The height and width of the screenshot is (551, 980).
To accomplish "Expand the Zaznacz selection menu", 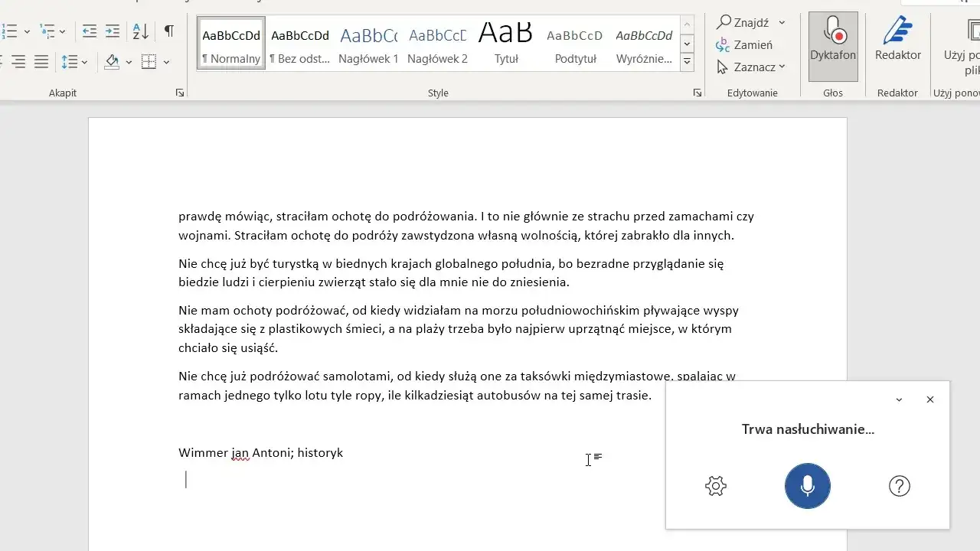I will pos(752,67).
